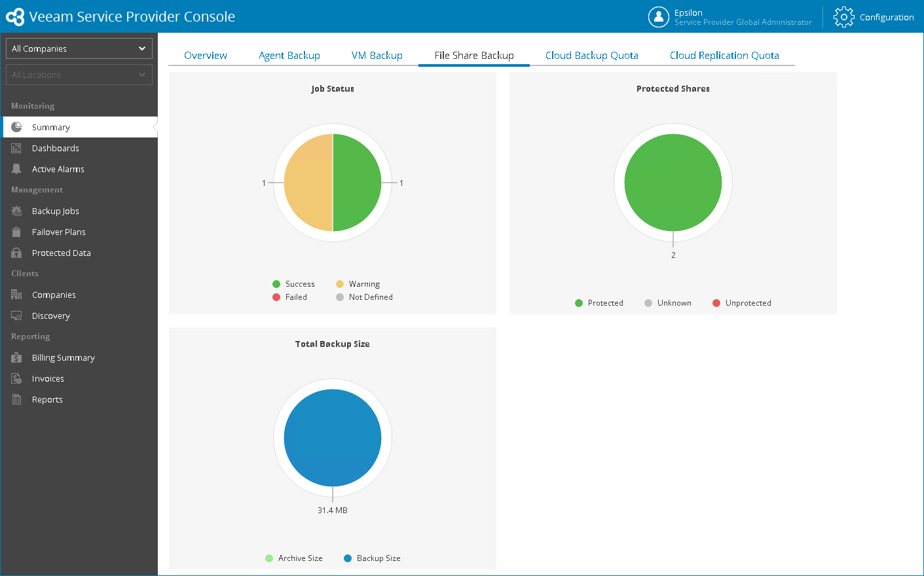
Task: Open the Cloud Replication Quota tab
Action: [724, 56]
